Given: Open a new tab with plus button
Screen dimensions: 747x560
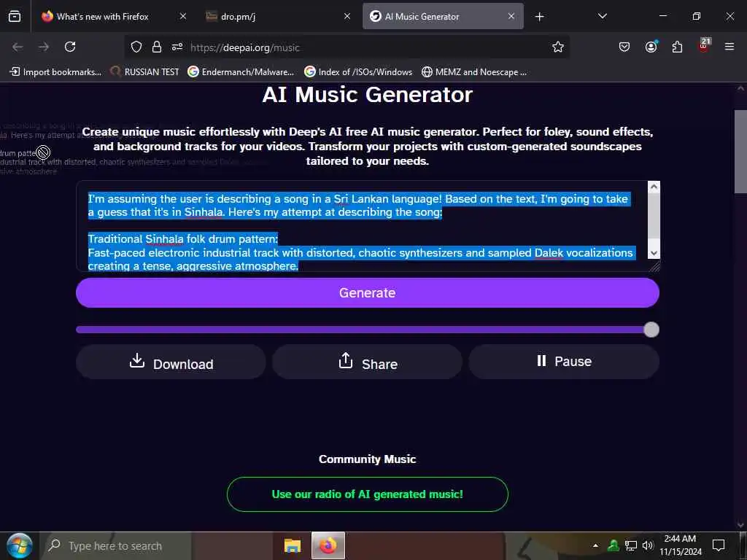Looking at the screenshot, I should click(539, 17).
